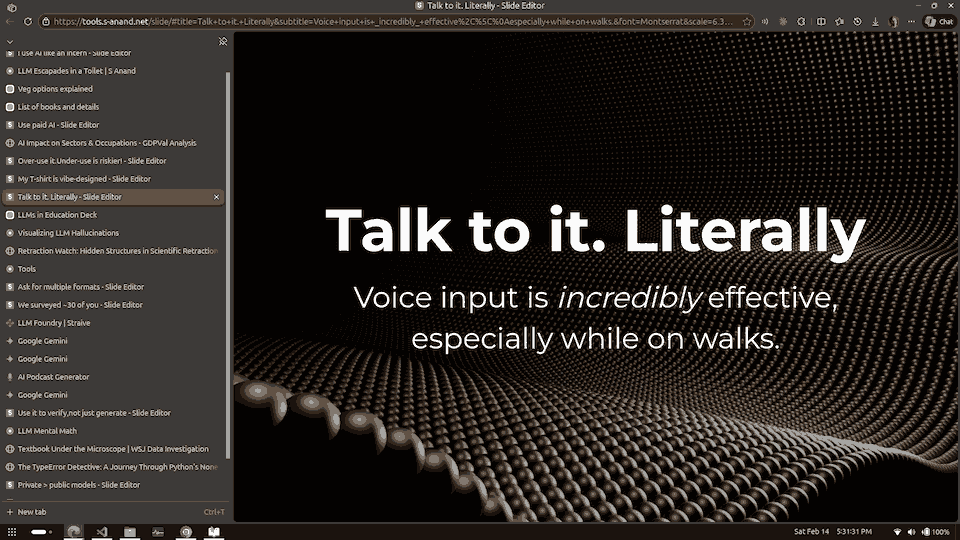Switch to 'The TypeError Detective' tab
This screenshot has height=540, width=960.
pos(114,467)
